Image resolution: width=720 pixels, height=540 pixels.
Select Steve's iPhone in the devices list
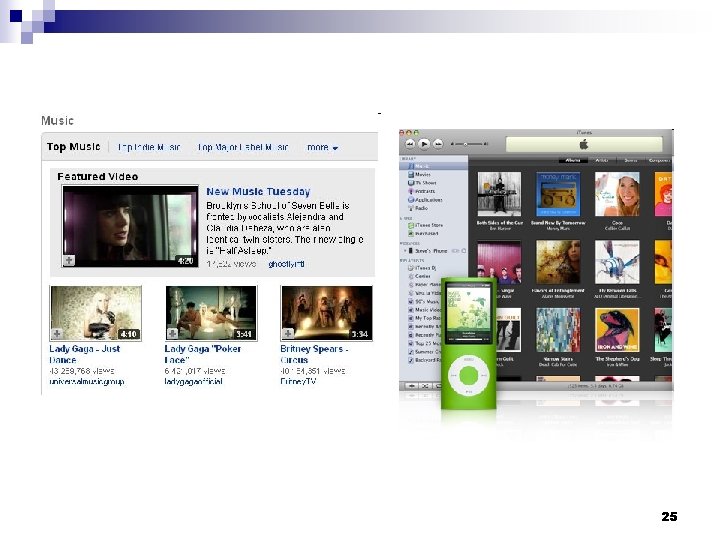click(x=433, y=251)
